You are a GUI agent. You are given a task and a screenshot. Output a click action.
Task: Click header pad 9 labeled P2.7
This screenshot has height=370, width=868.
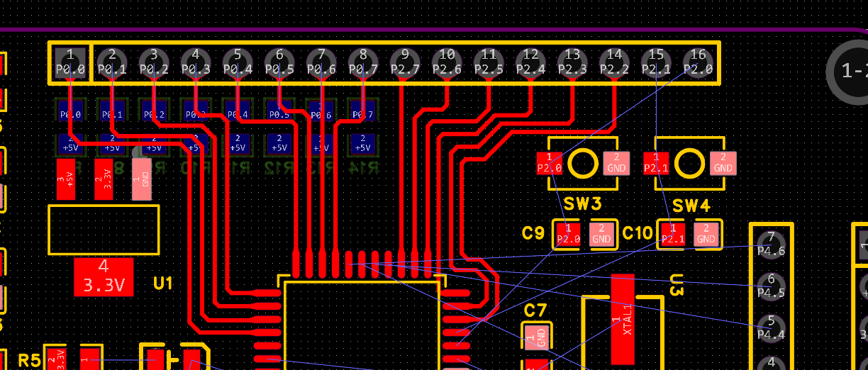405,62
